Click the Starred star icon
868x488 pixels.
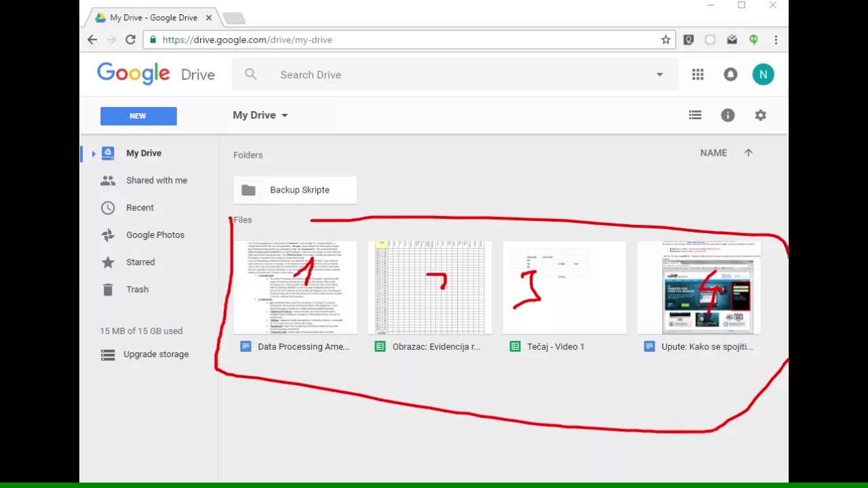pyautogui.click(x=108, y=262)
